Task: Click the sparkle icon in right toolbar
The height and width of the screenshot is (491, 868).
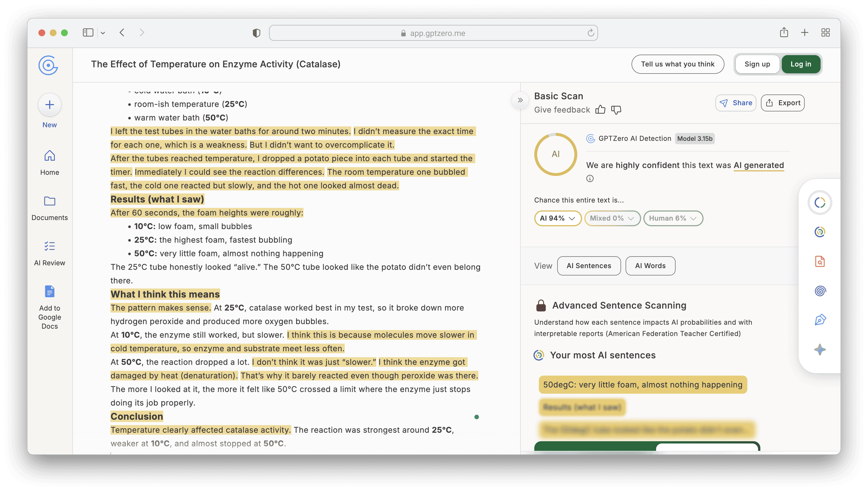Action: [820, 349]
